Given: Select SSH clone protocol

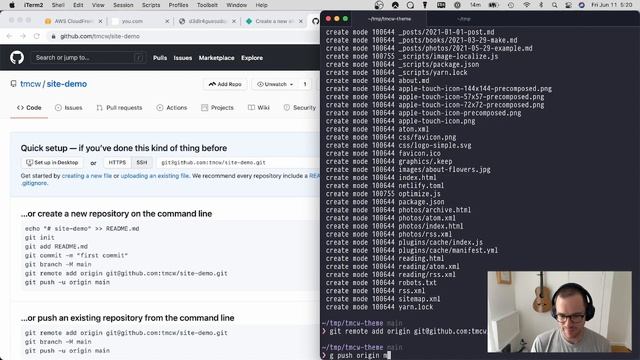Looking at the screenshot, I should [142, 162].
